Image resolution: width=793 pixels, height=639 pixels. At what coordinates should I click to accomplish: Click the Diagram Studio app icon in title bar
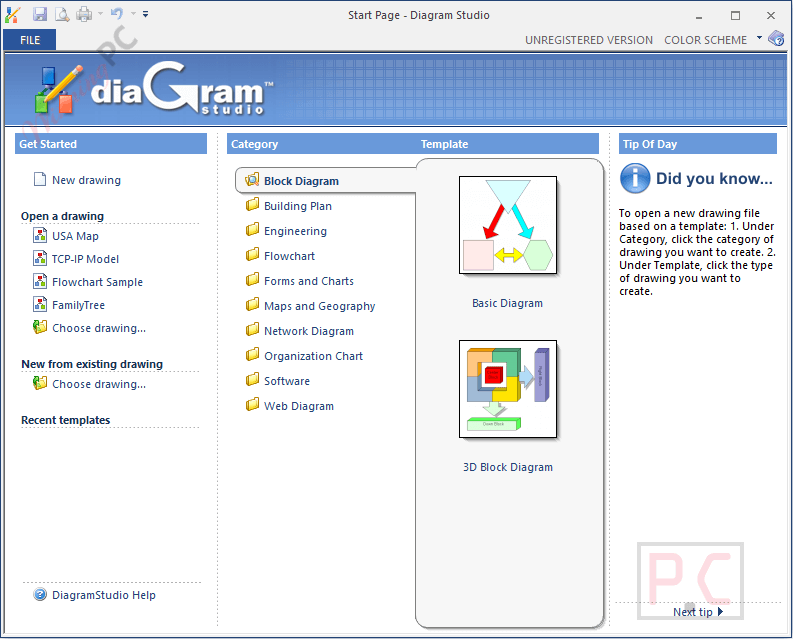(x=13, y=15)
